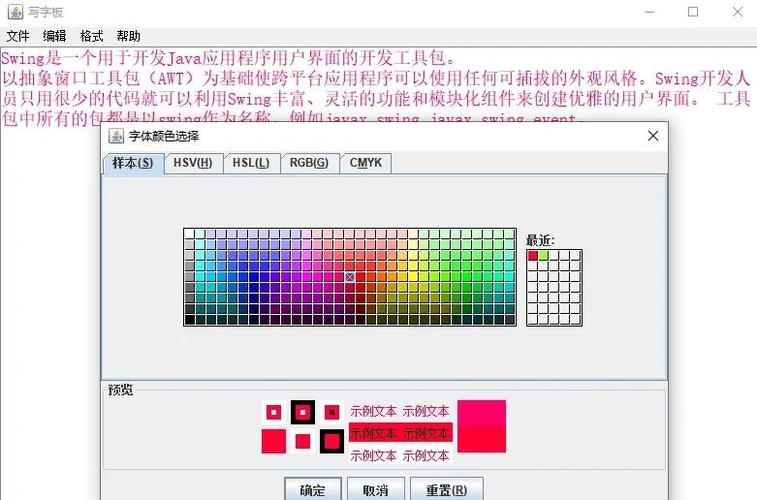Switch to the HSL(L) tab

[252, 163]
